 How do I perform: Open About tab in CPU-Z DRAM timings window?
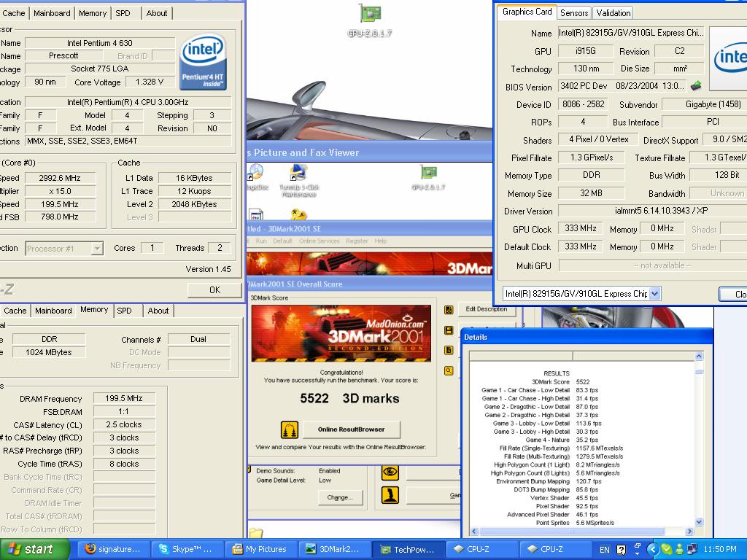pos(158,311)
